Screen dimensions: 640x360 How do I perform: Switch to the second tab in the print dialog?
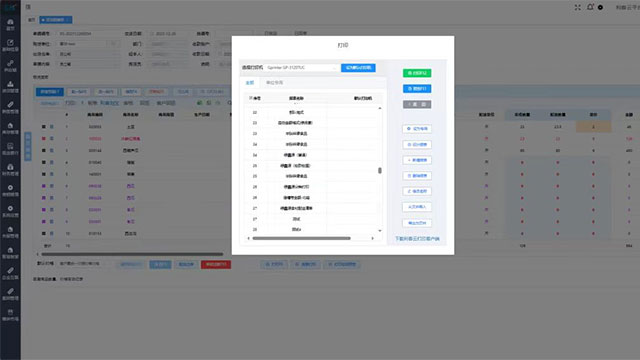coord(274,83)
